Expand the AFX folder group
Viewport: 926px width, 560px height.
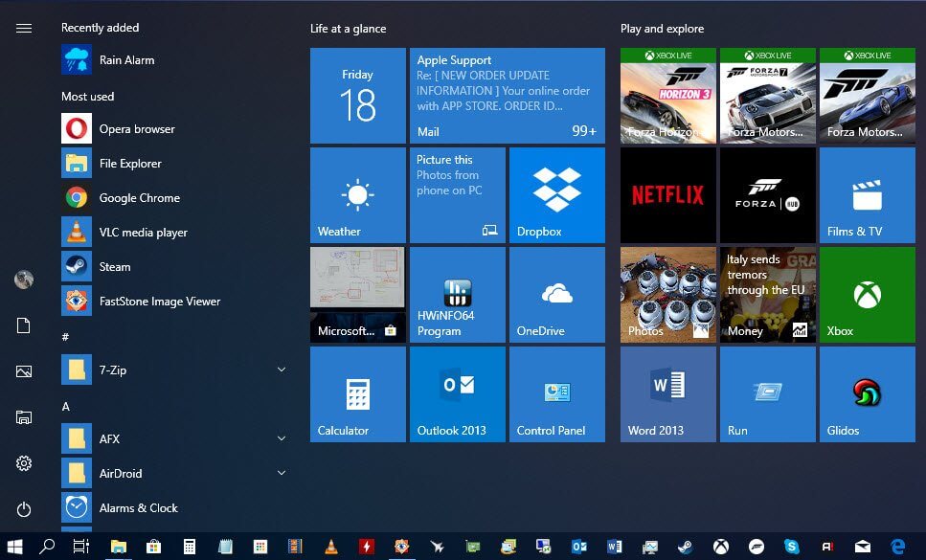click(282, 438)
